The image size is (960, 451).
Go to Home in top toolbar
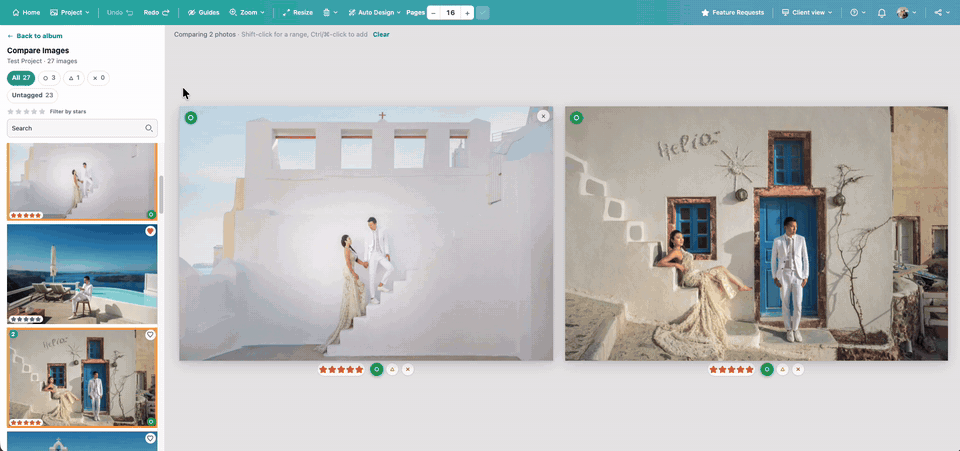tap(26, 12)
